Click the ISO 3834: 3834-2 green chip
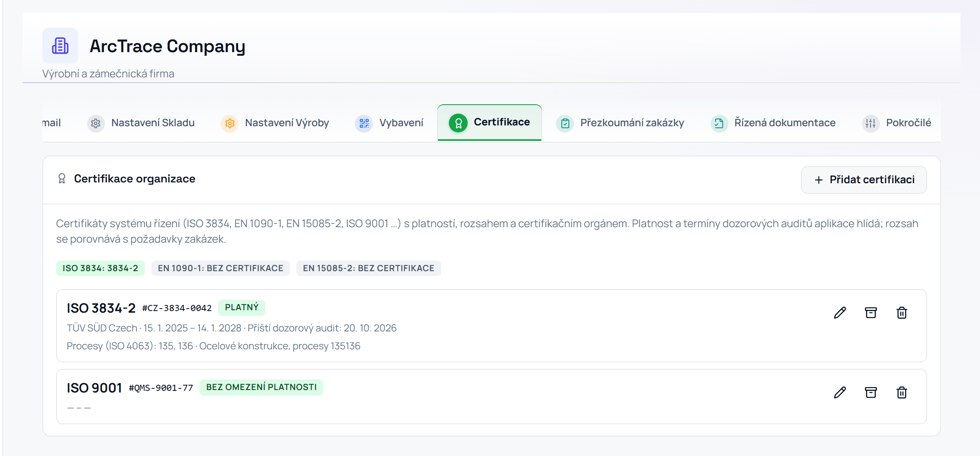 [x=100, y=268]
